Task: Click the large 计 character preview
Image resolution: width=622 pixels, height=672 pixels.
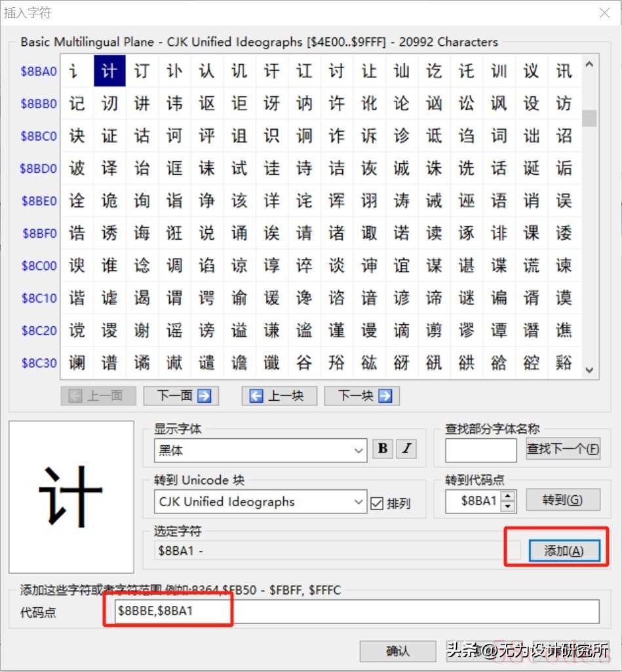Action: point(71,496)
